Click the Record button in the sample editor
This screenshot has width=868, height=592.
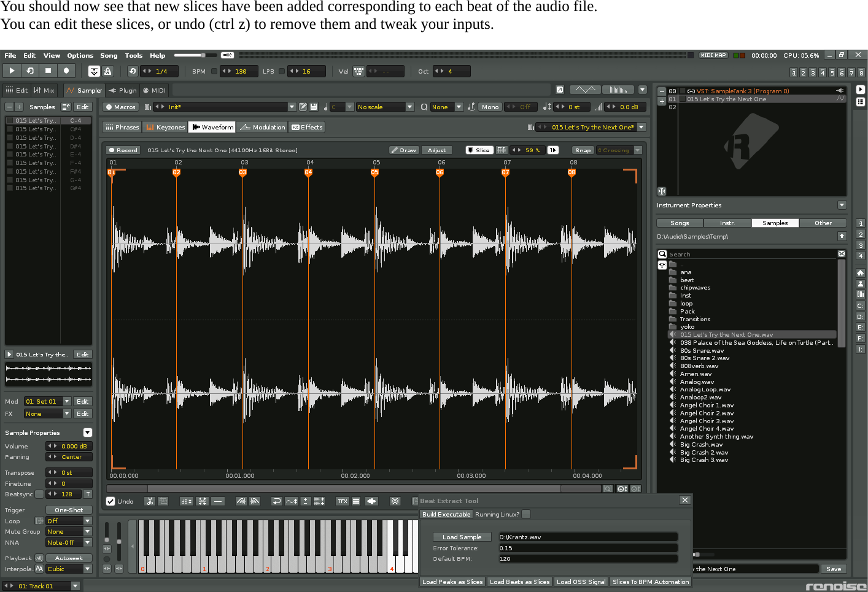[123, 150]
